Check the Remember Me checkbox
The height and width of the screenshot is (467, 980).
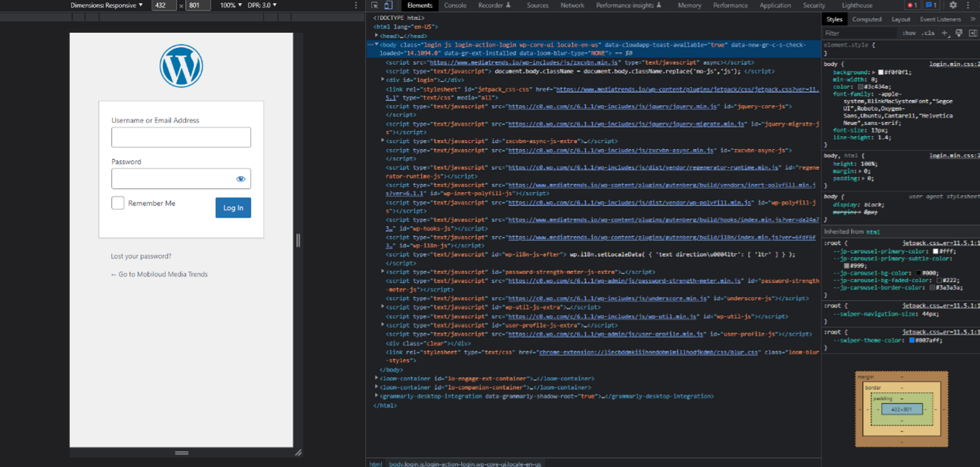tap(118, 203)
